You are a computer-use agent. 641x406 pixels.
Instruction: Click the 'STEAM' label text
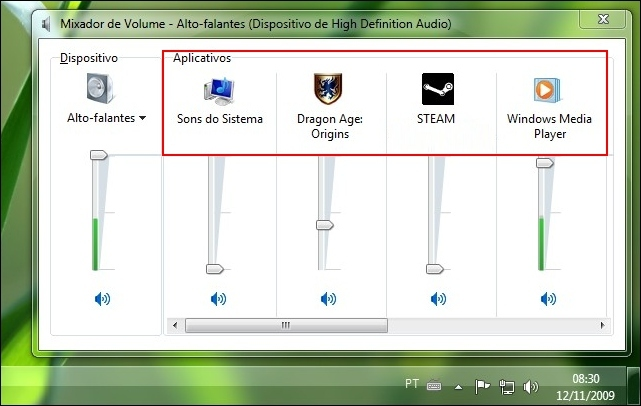point(436,119)
